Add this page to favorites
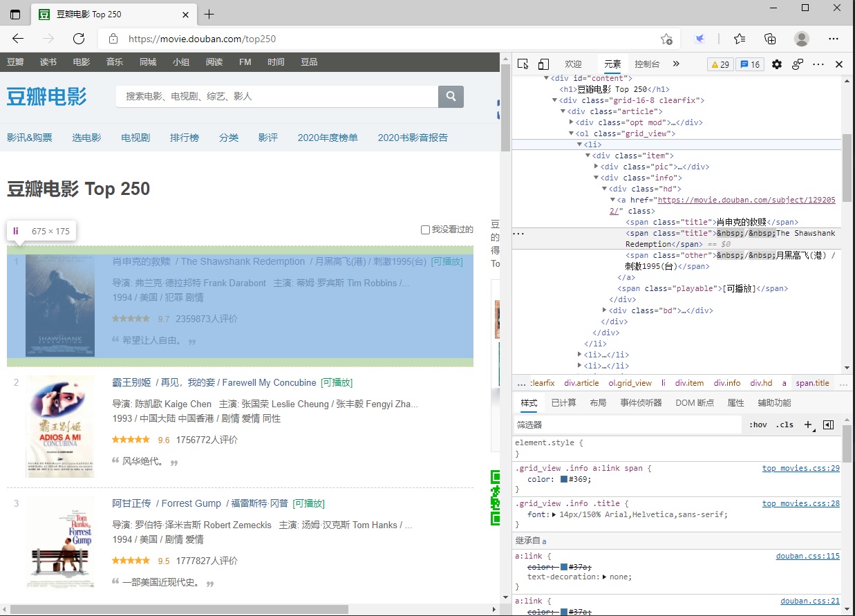 point(666,39)
